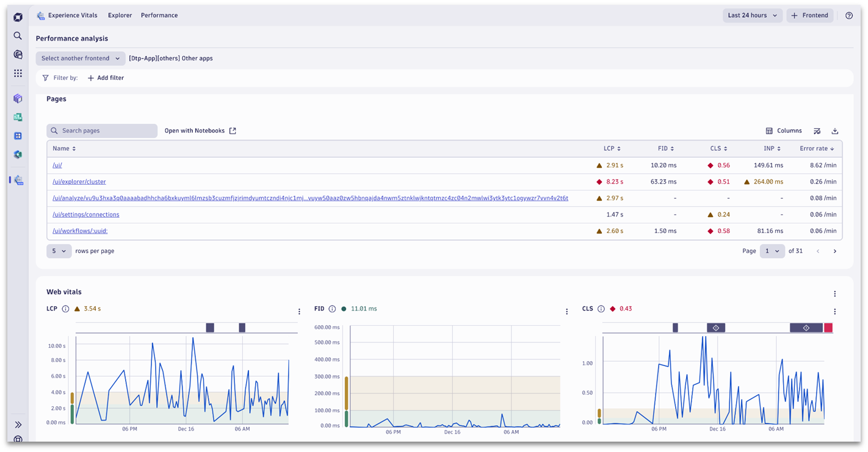868x452 pixels.
Task: Open the help icon in the top-right corner
Action: 848,15
